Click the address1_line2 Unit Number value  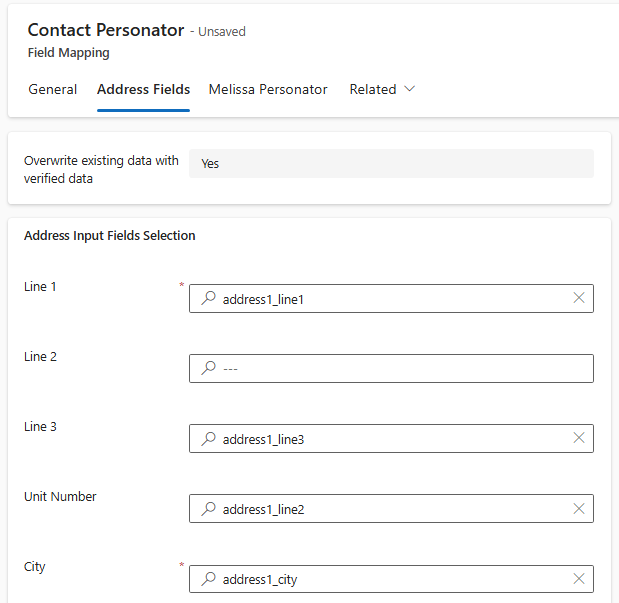coord(263,509)
